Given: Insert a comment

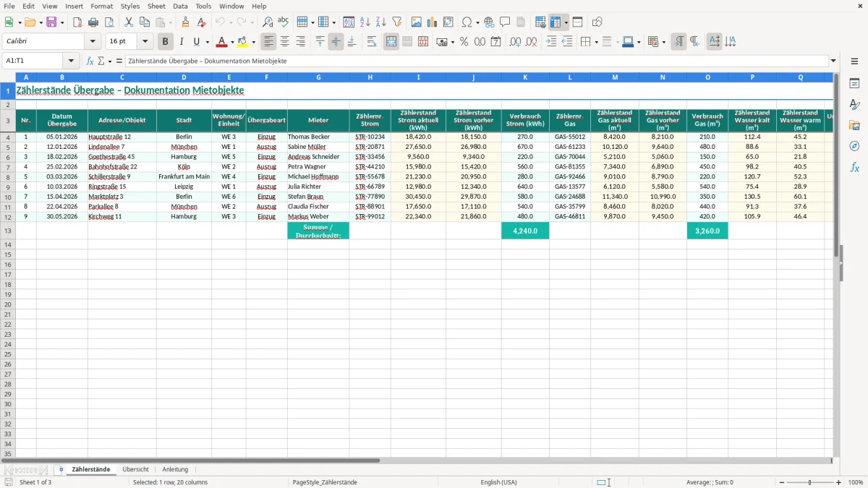Looking at the screenshot, I should click(x=505, y=22).
